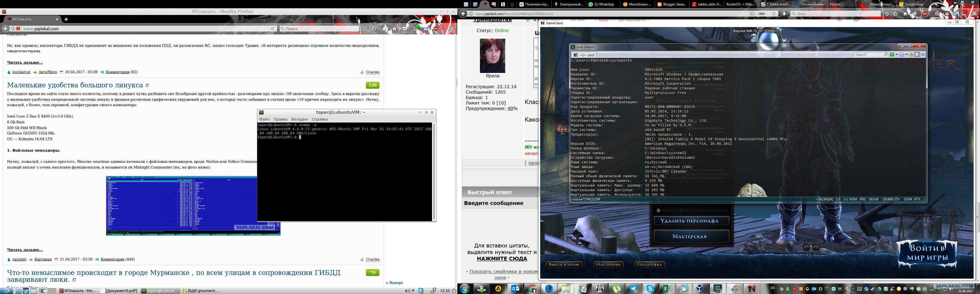Open the Midnight Commander screenshot thumbnail
The height and width of the screenshot is (294, 980).
tap(193, 206)
